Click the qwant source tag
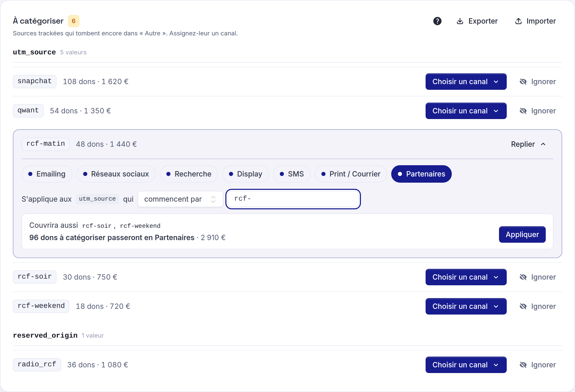The image size is (575, 392). point(28,111)
